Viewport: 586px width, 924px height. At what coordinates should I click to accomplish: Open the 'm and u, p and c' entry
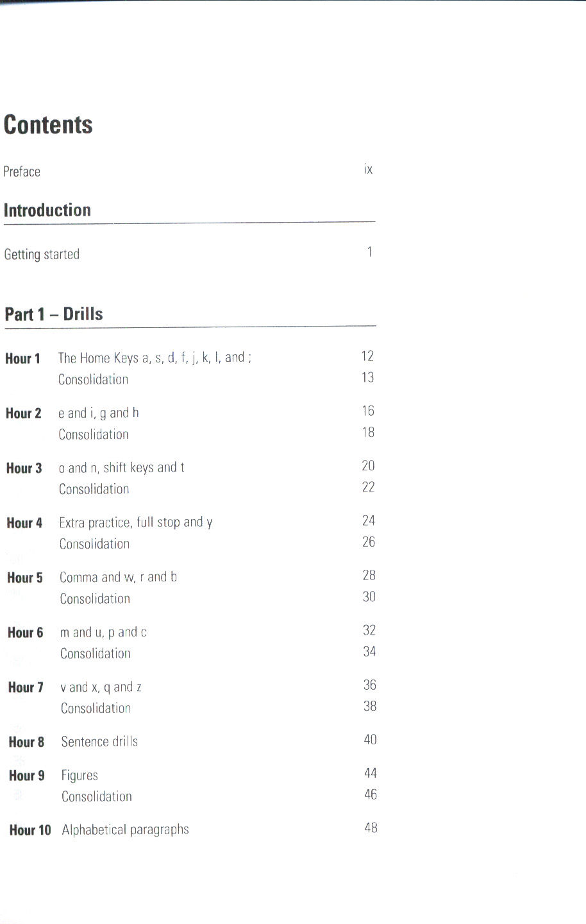(x=103, y=633)
